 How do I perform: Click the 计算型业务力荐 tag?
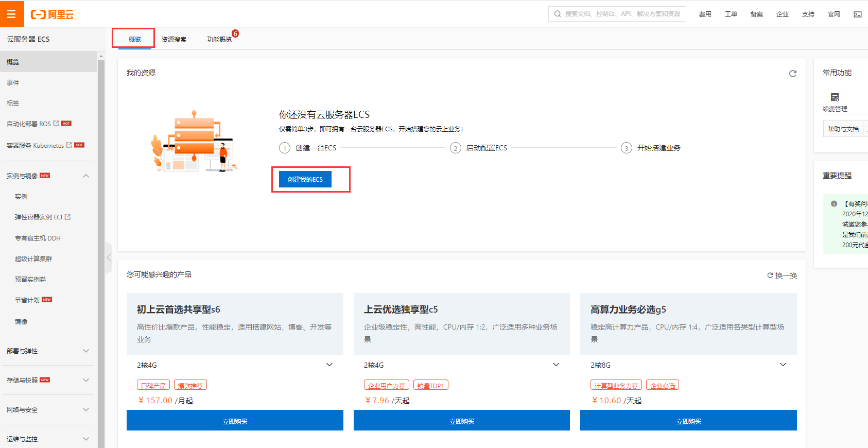click(616, 385)
